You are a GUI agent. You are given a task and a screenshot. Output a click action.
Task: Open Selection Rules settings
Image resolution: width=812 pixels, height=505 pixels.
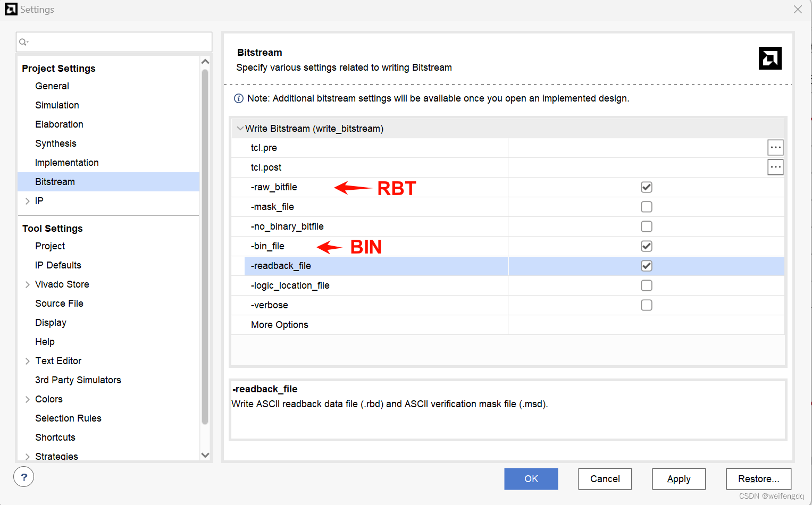(68, 418)
